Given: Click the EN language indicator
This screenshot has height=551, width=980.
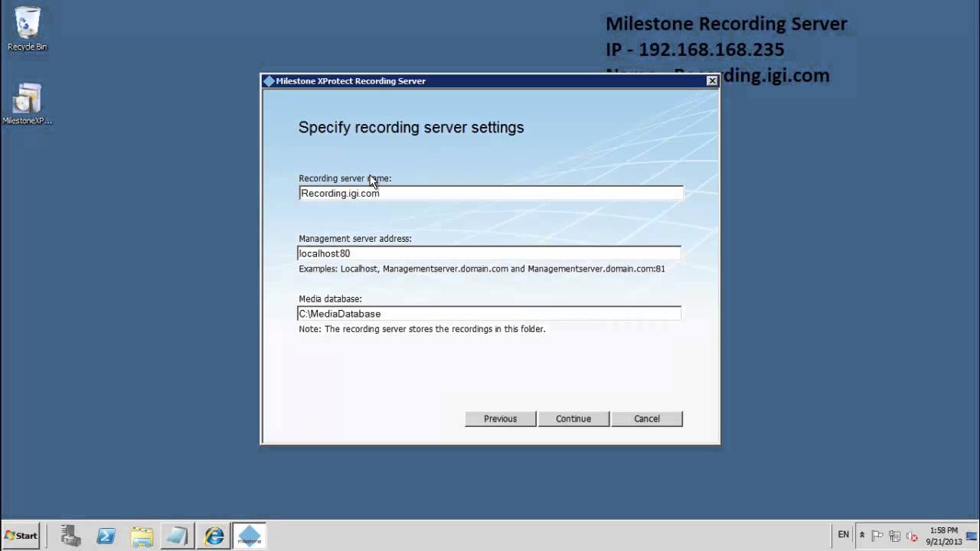Looking at the screenshot, I should click(843, 535).
